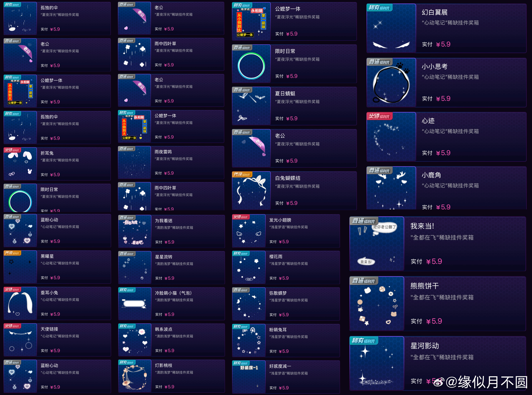Click the 灯影桃枝 floral wreath thumbnail
Viewport: 532px width, 395px height.
(x=135, y=376)
